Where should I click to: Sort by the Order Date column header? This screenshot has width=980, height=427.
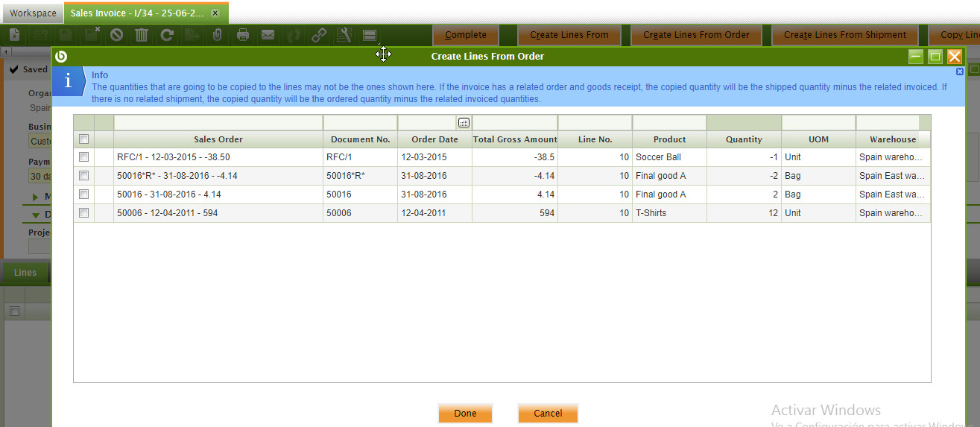[434, 139]
